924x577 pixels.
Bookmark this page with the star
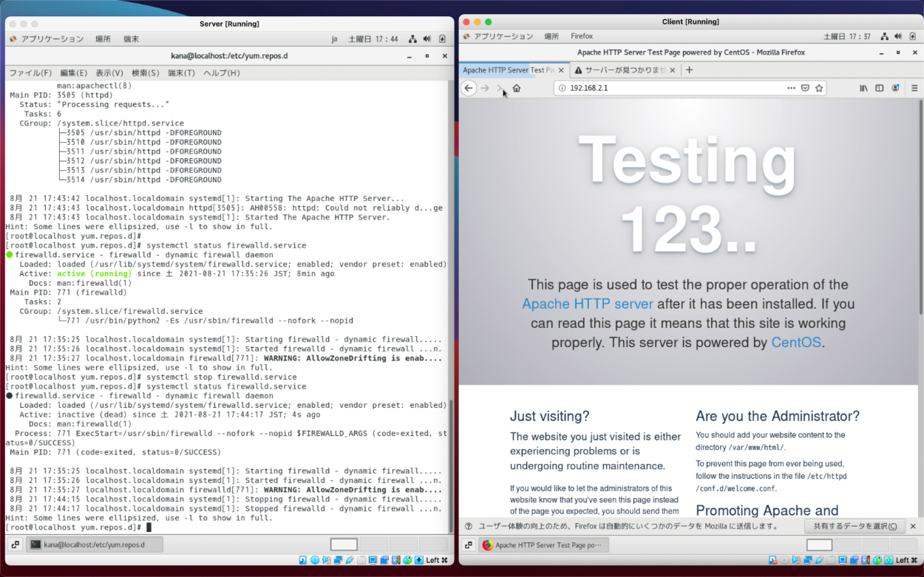[819, 88]
